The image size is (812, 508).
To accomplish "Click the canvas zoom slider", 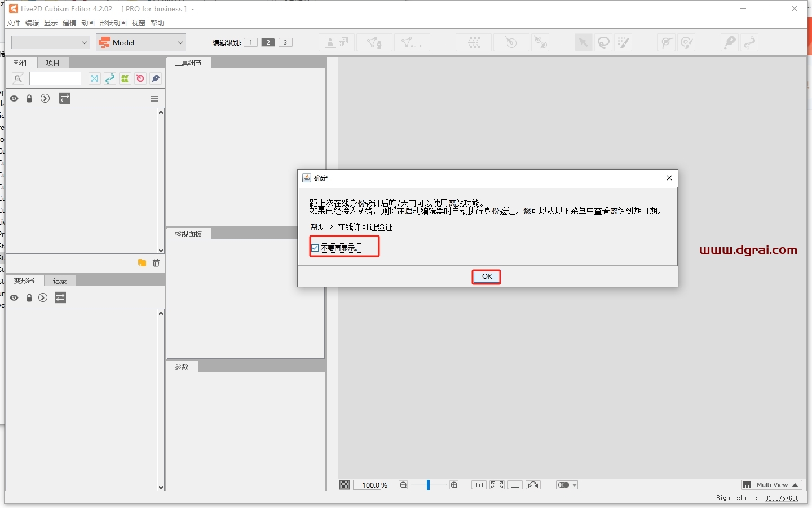I will click(429, 485).
